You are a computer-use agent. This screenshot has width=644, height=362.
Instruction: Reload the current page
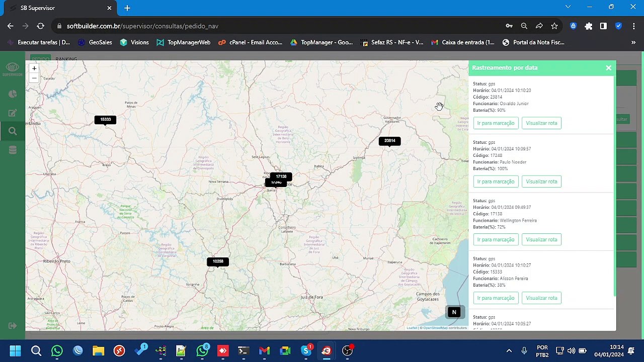tap(41, 26)
